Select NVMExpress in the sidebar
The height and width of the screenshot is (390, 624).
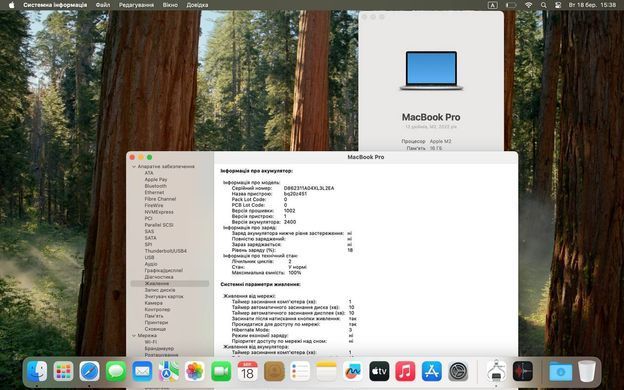click(159, 212)
